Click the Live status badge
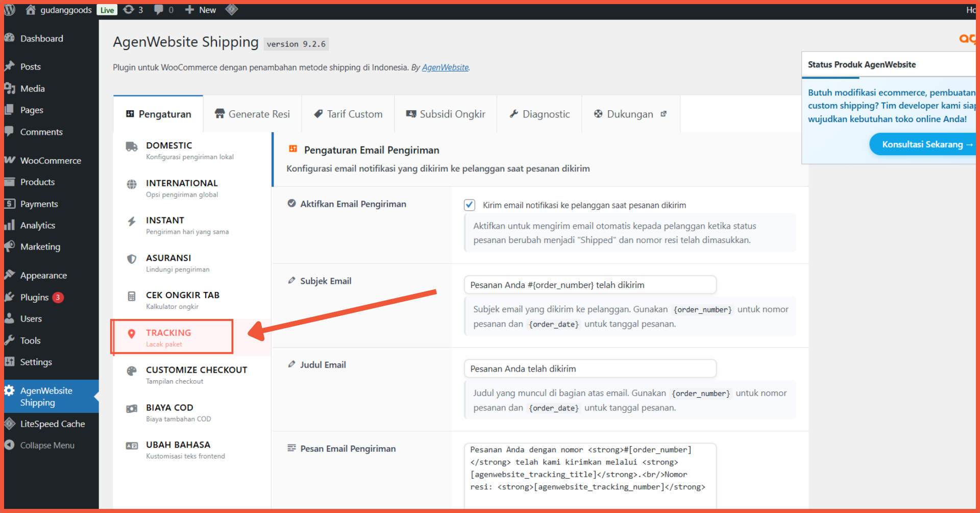 tap(107, 10)
